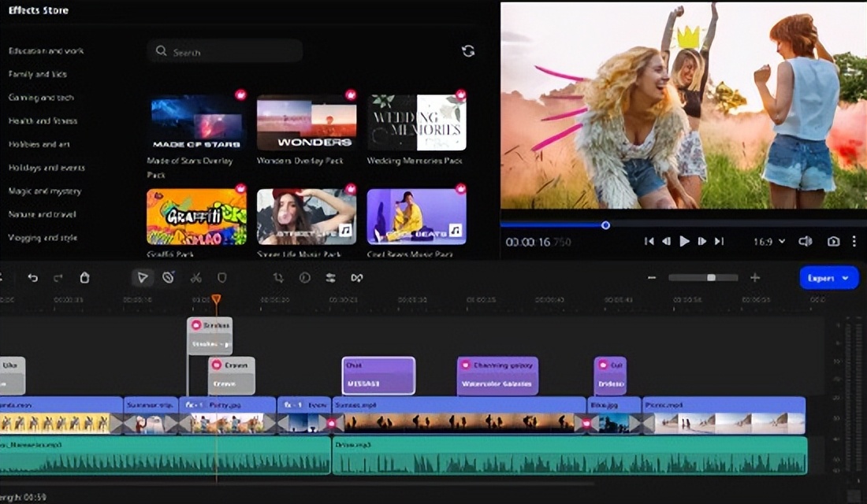This screenshot has height=504, width=867.
Task: Select the Nature and travel category
Action: (x=41, y=214)
